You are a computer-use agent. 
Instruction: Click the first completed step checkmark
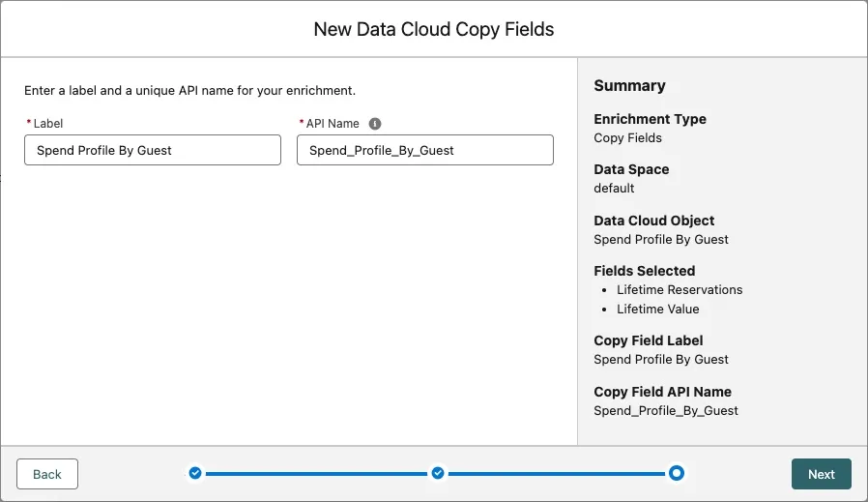click(x=195, y=473)
